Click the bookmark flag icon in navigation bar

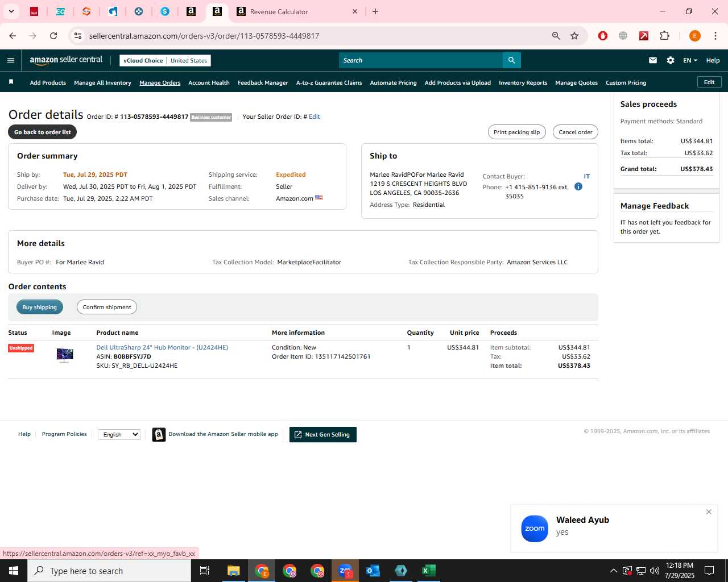coord(11,82)
